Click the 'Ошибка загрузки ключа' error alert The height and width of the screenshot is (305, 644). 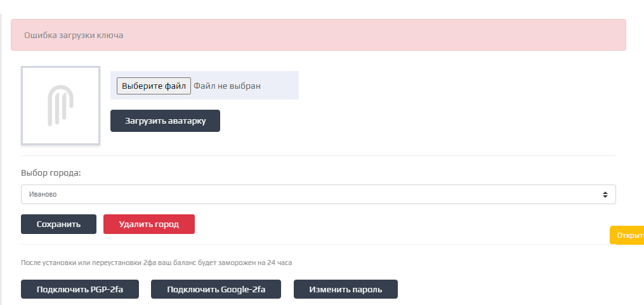pos(319,35)
